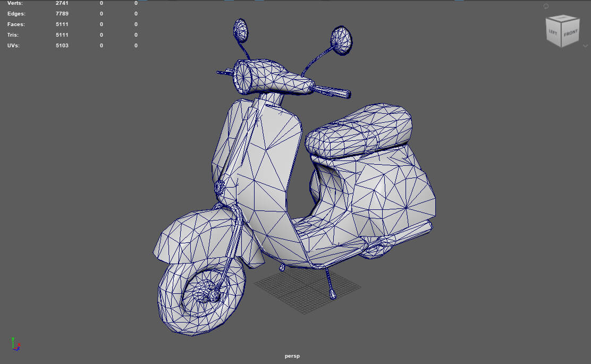The image size is (591, 364).
Task: Open the view cube dropdown chevron
Action: pos(585,46)
